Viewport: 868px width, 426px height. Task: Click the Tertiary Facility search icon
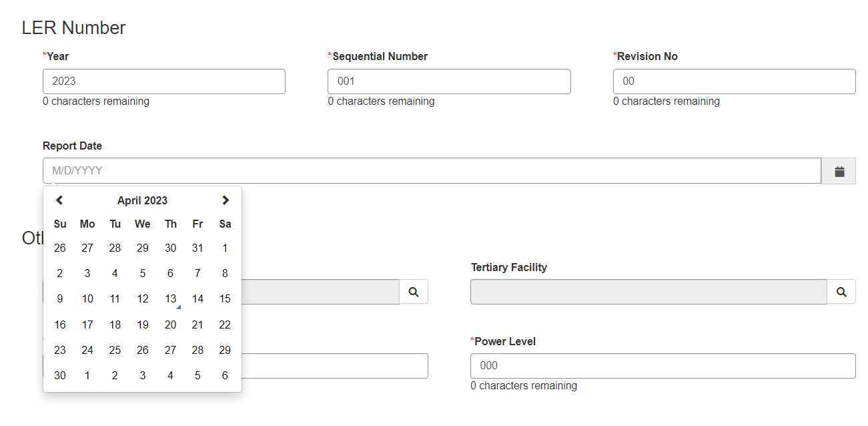841,292
